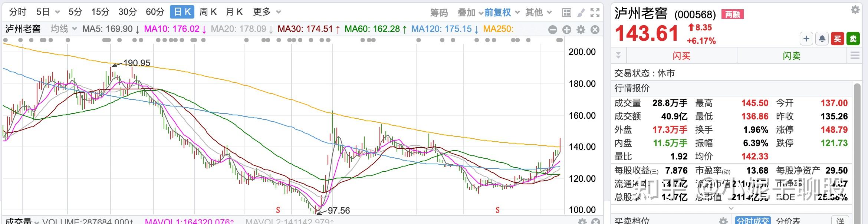Switch to 分时 chart tab
The image size is (868, 224).
click(x=18, y=12)
